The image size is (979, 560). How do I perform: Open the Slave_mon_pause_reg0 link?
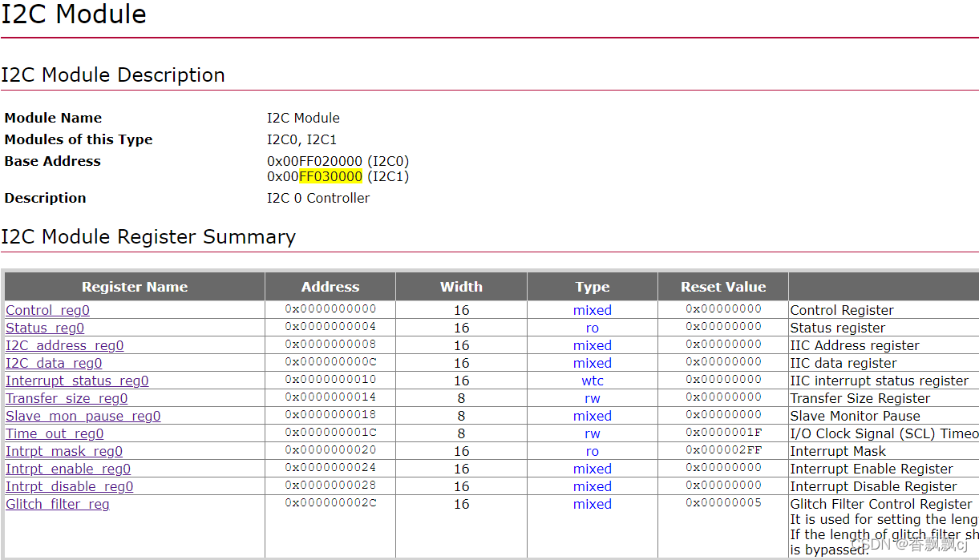tap(83, 416)
